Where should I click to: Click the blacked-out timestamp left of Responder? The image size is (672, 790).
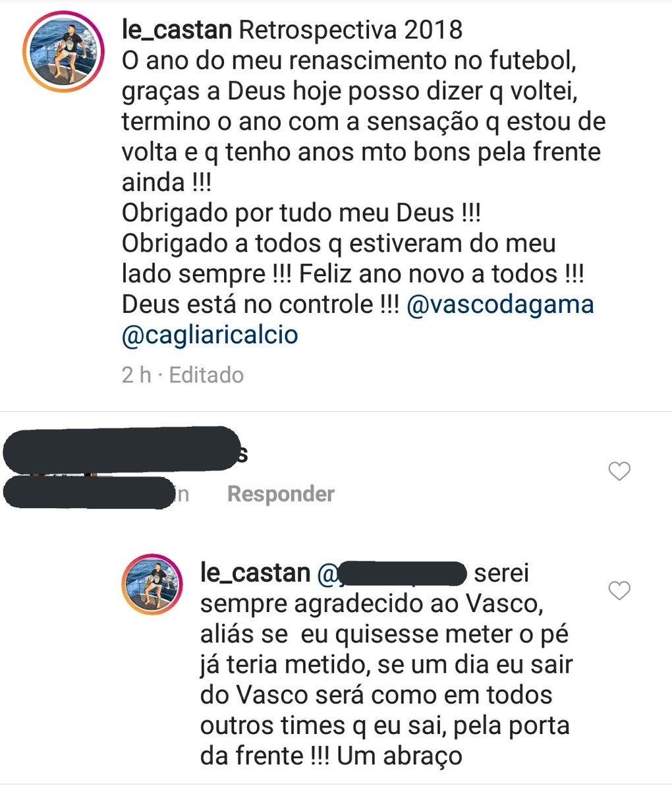(92, 494)
